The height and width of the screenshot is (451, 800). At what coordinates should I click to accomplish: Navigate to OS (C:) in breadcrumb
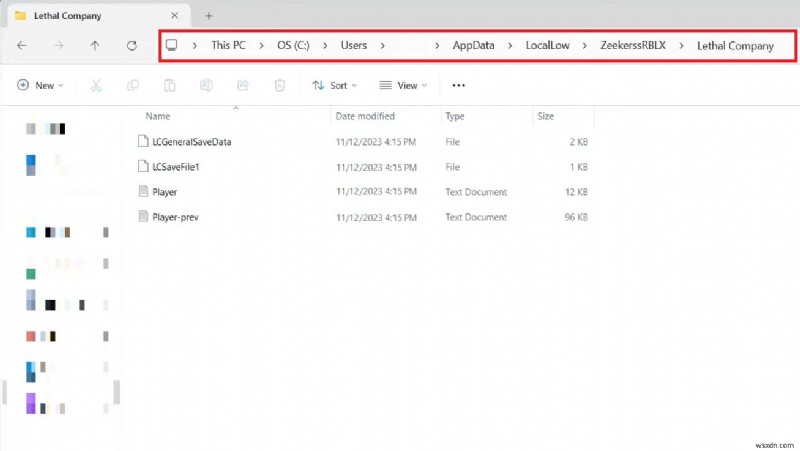click(x=293, y=45)
